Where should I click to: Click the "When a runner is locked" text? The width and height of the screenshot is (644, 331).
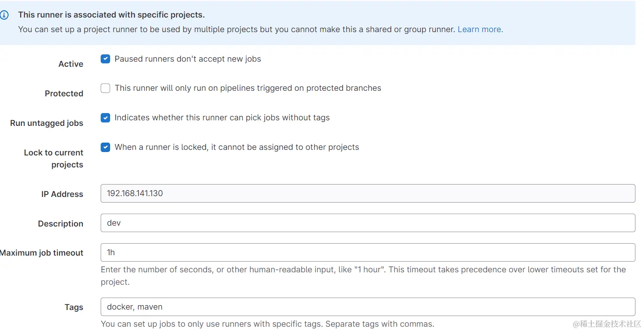coord(237,147)
